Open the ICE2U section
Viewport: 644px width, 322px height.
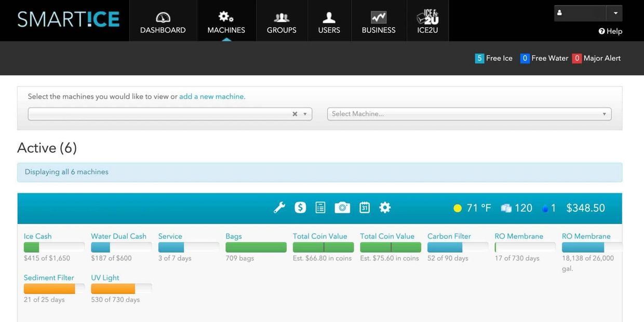[427, 22]
